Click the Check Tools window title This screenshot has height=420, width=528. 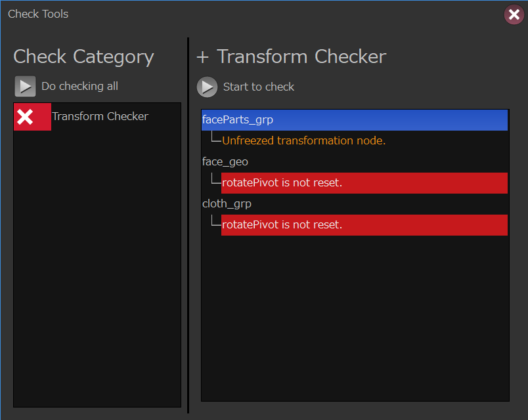point(38,14)
